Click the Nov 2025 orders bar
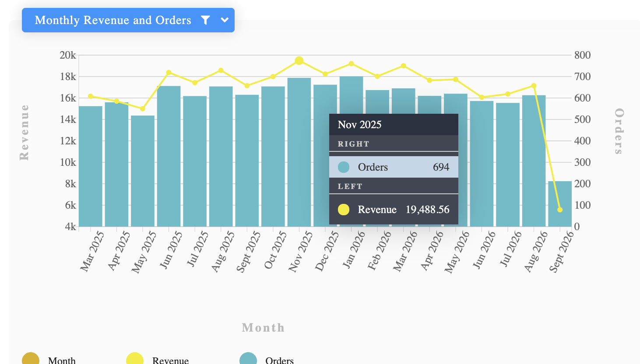Image resolution: width=640 pixels, height=364 pixels. (299, 152)
